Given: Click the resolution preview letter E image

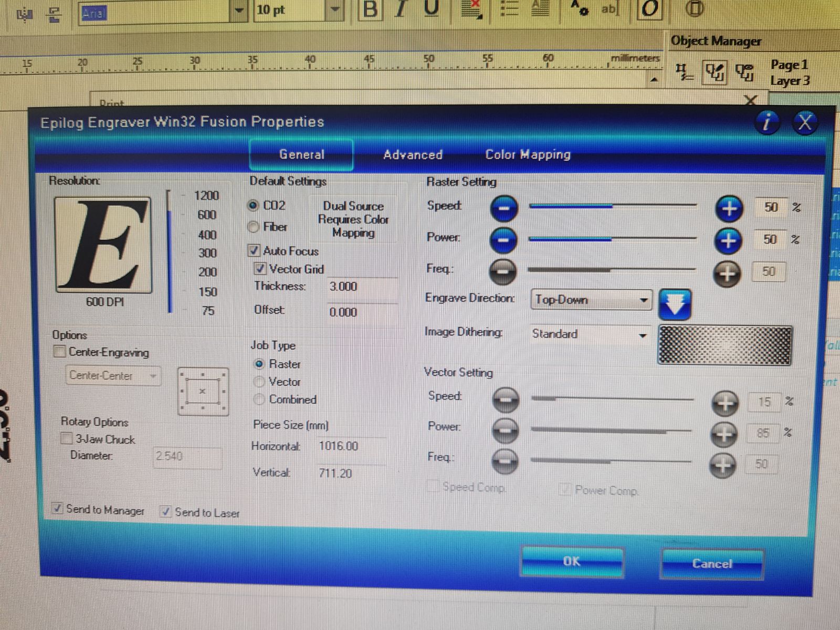Looking at the screenshot, I should (x=103, y=245).
